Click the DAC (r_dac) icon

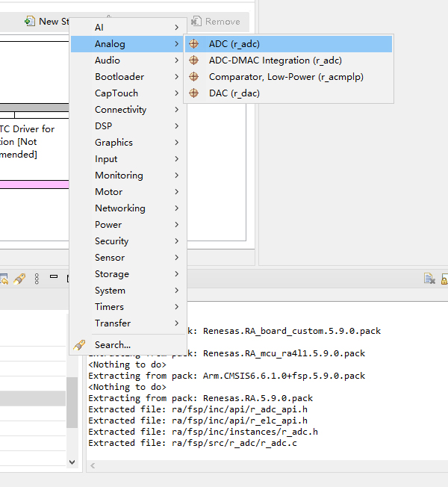point(193,93)
